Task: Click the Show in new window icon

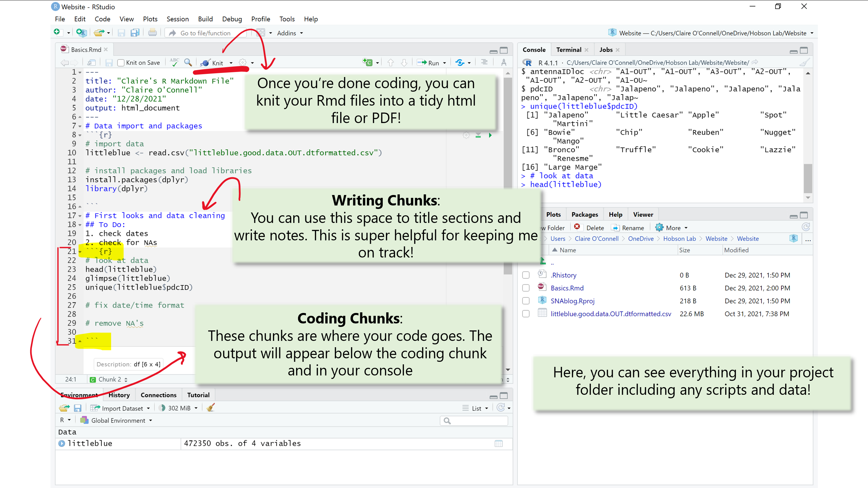Action: (x=91, y=62)
